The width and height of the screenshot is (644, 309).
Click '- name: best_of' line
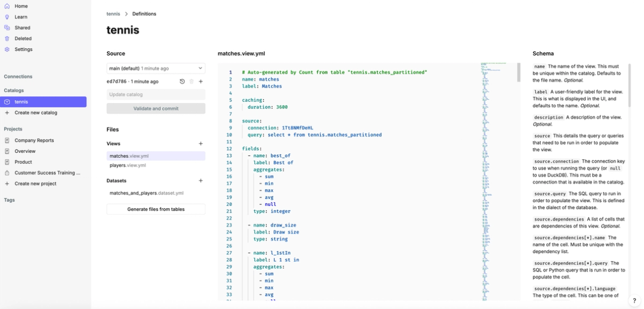click(x=269, y=156)
